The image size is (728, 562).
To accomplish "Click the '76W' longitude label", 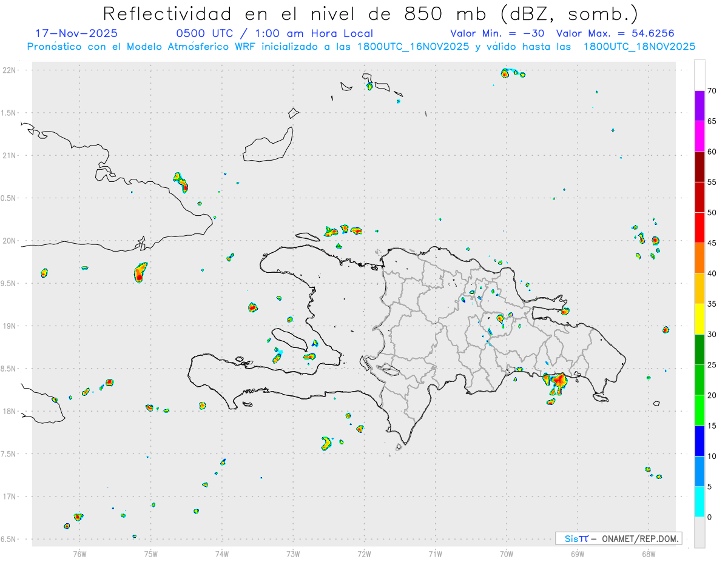I will pyautogui.click(x=79, y=554).
